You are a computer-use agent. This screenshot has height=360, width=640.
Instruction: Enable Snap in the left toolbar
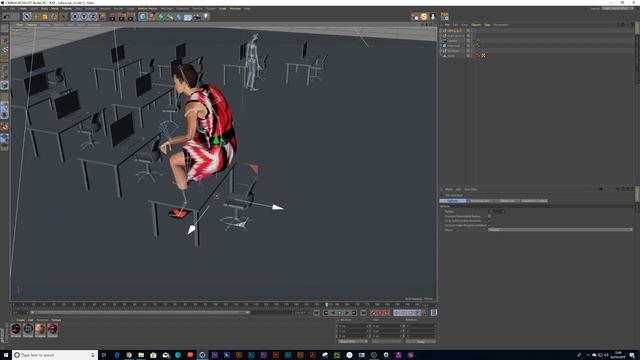click(x=4, y=127)
